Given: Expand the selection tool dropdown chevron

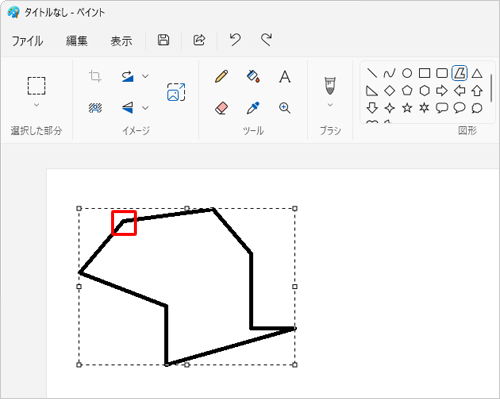Looking at the screenshot, I should (36, 105).
